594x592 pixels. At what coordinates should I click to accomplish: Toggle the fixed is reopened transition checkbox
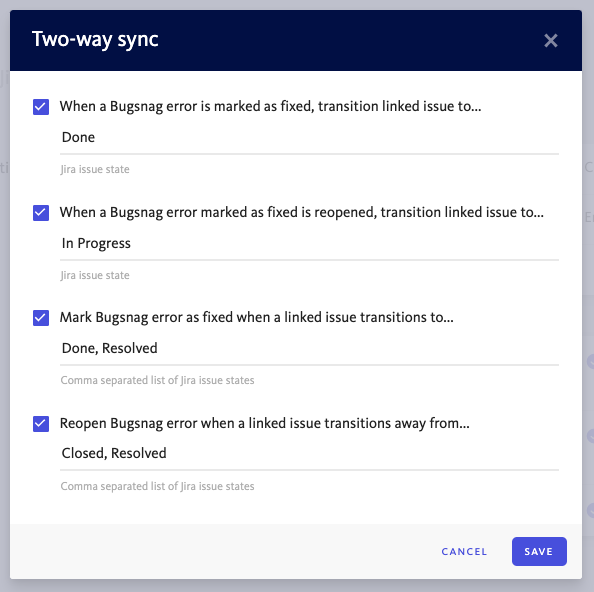click(41, 213)
